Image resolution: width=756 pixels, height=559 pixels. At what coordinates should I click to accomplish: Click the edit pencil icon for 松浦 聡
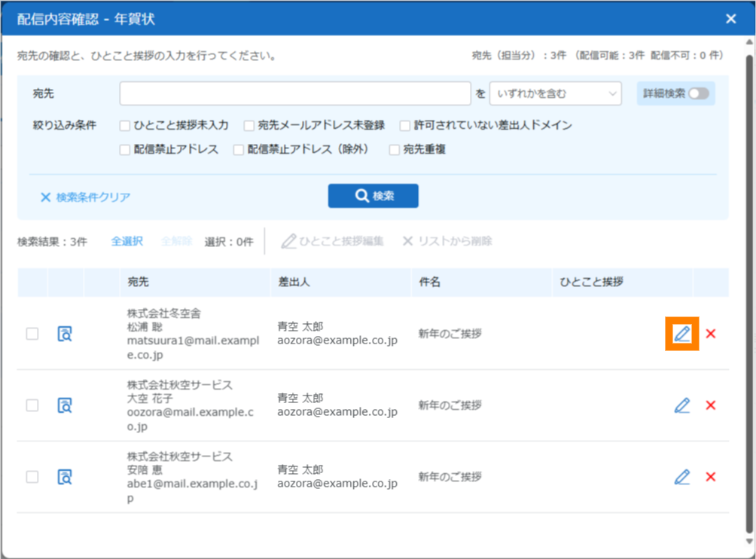click(682, 334)
